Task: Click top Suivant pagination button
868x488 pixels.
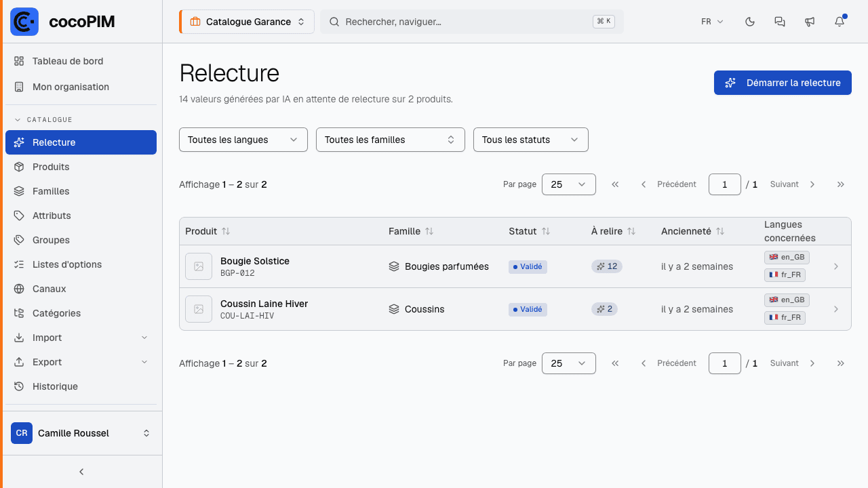Action: coord(793,184)
